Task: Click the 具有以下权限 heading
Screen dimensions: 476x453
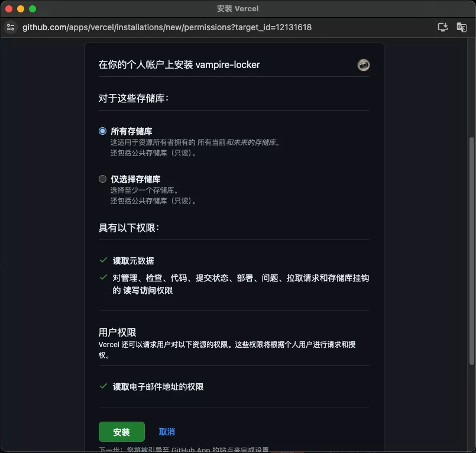Action: point(129,228)
